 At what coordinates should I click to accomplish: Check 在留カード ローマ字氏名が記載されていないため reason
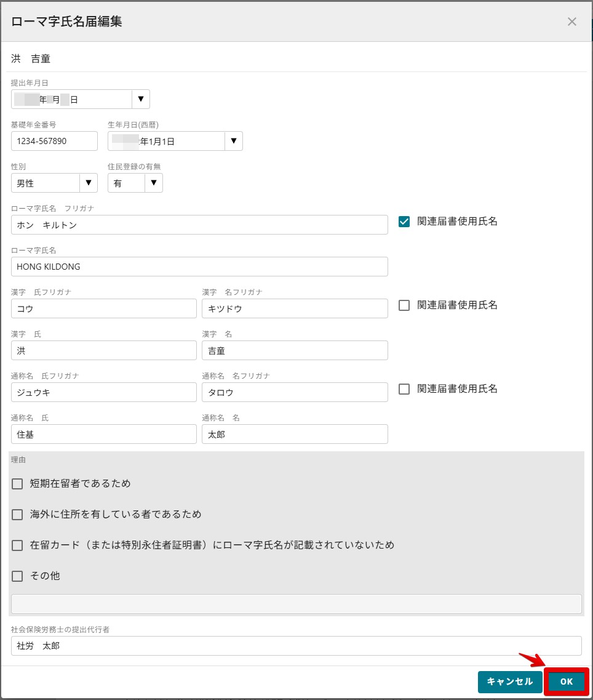click(17, 545)
